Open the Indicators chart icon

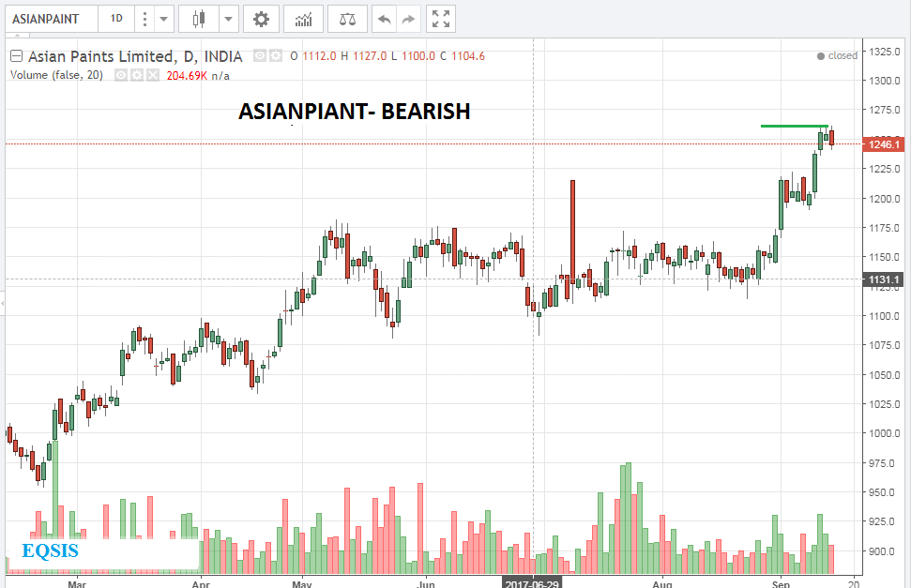tap(303, 19)
